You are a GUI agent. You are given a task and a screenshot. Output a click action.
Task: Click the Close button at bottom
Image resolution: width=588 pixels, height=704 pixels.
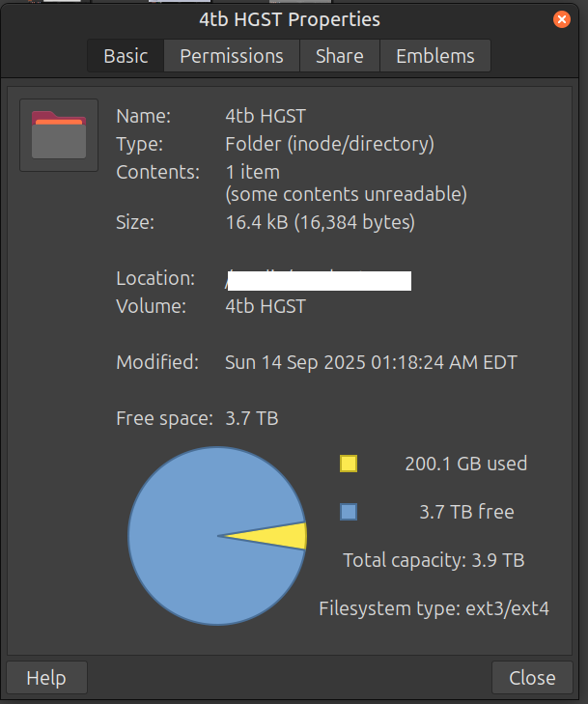point(532,678)
